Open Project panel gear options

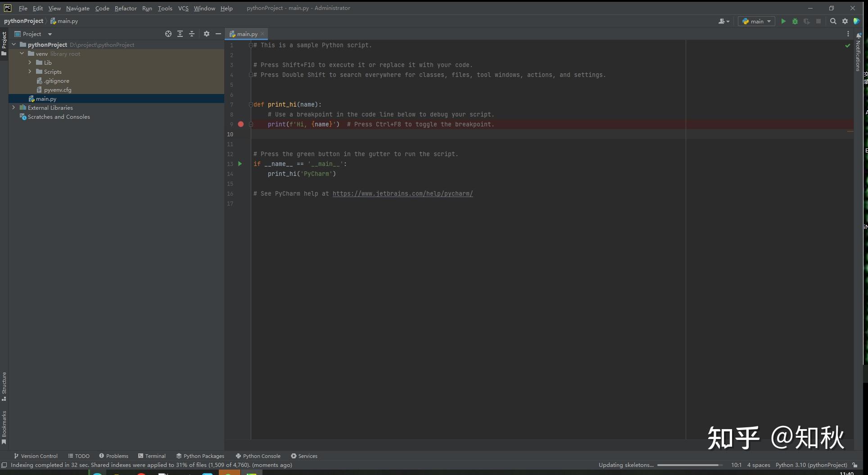pyautogui.click(x=207, y=34)
